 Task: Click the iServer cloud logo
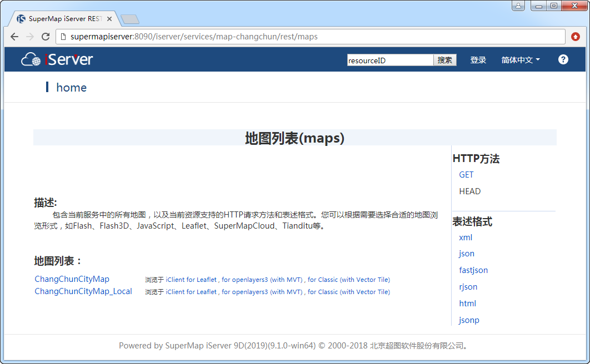[57, 59]
